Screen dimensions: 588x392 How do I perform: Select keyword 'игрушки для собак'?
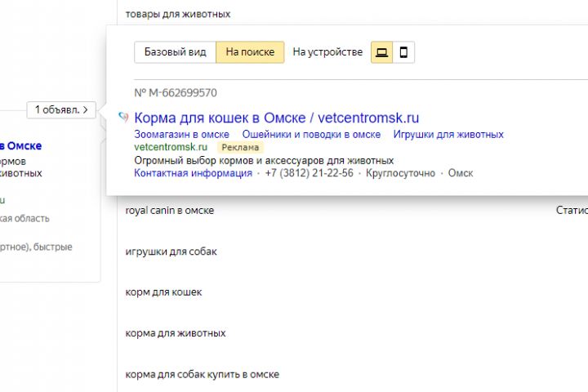click(x=171, y=252)
